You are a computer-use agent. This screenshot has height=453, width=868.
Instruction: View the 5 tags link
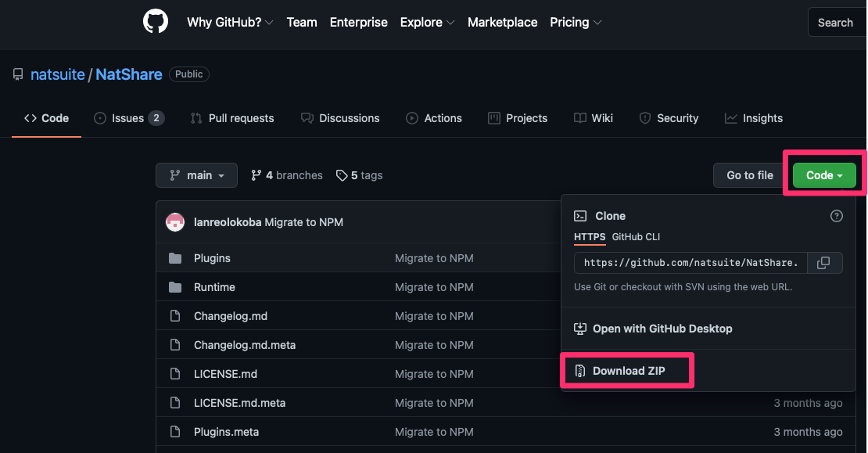coord(359,175)
